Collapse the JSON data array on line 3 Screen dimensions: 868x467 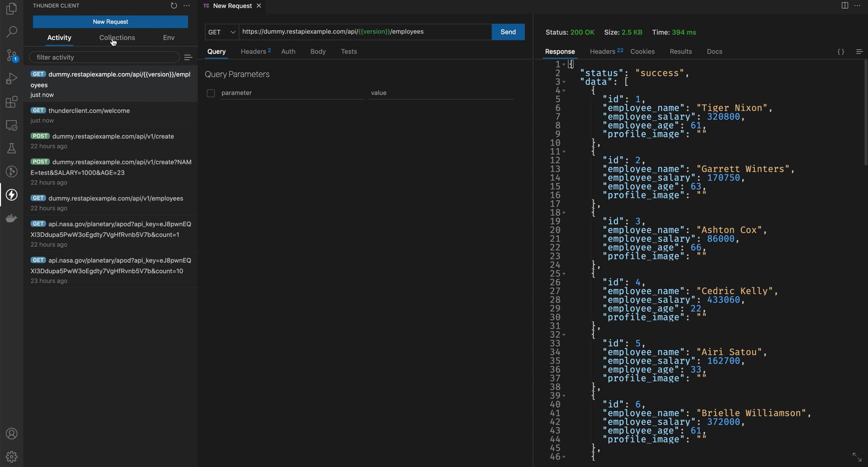(x=564, y=81)
